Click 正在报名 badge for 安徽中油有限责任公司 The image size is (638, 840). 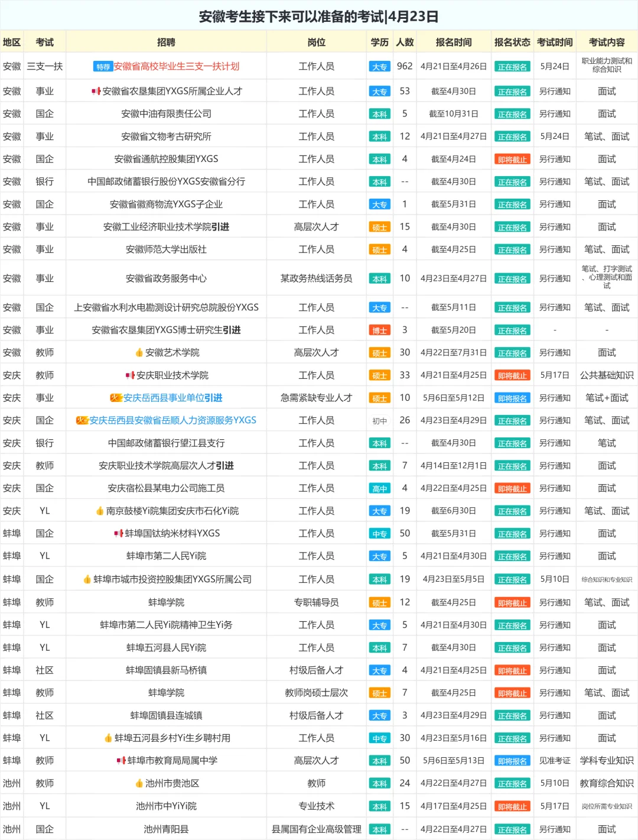[x=512, y=113]
